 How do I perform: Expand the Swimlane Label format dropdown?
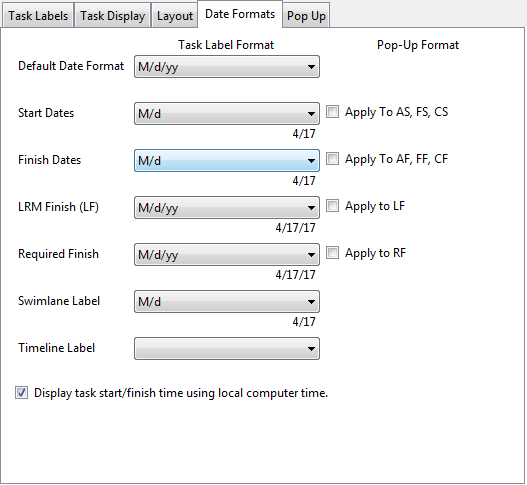coord(227,301)
